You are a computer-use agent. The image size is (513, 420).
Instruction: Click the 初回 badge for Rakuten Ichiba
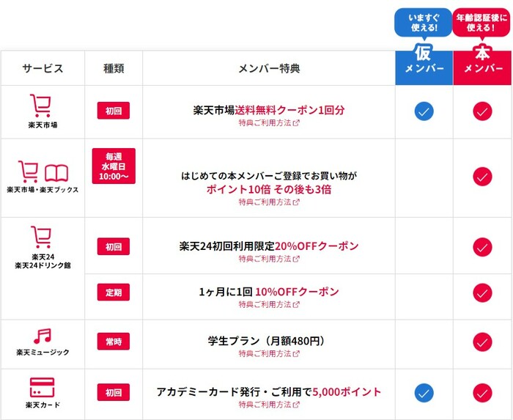click(x=114, y=110)
